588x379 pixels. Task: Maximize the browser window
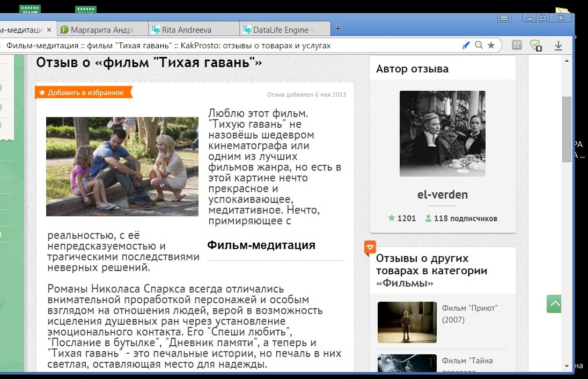tap(542, 18)
